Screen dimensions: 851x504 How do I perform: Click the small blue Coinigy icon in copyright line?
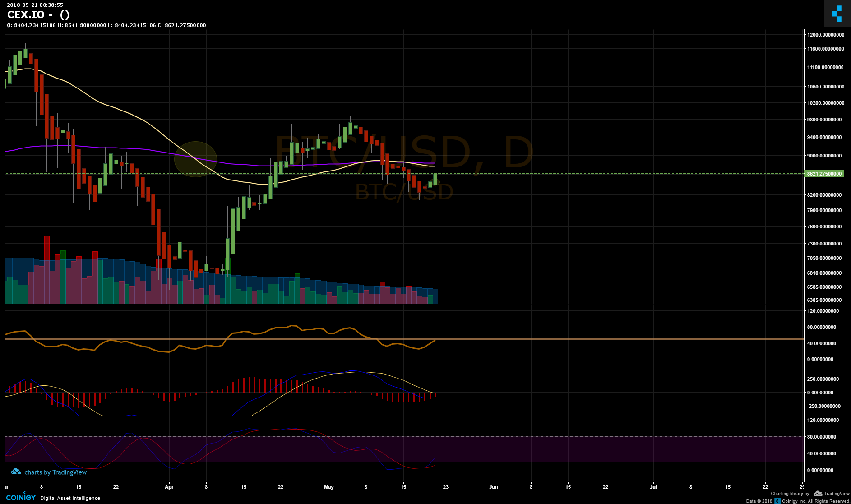[x=777, y=501]
